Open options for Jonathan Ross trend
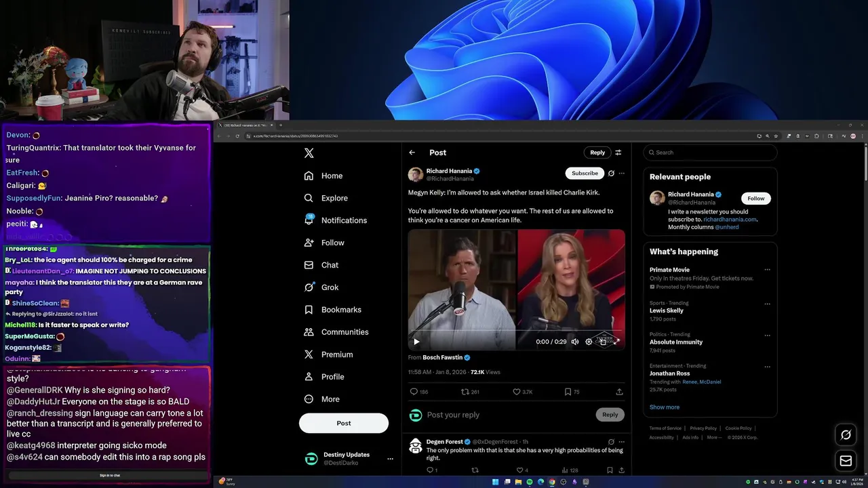This screenshot has width=868, height=488. [767, 367]
